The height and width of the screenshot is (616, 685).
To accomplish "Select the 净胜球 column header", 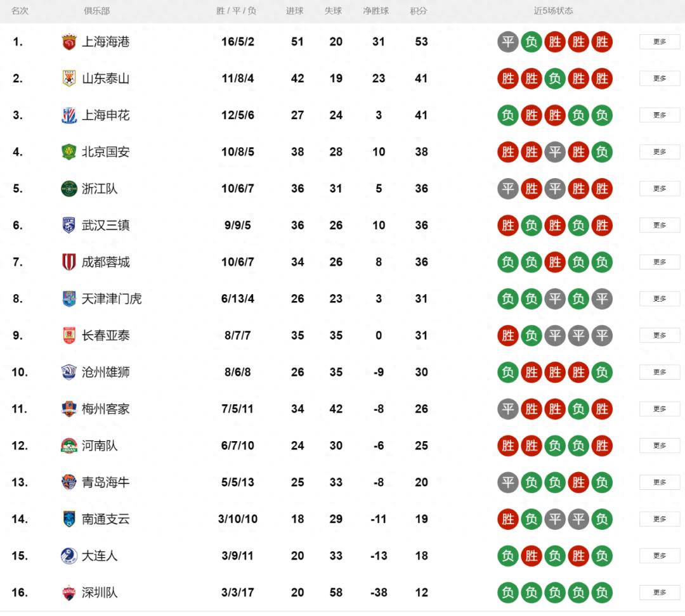I will point(375,11).
